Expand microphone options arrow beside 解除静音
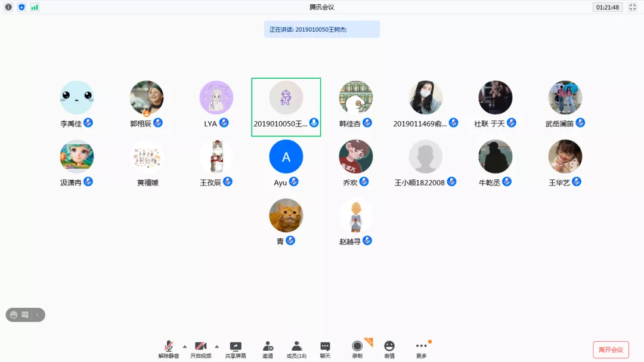The height and width of the screenshot is (362, 644). [185, 346]
